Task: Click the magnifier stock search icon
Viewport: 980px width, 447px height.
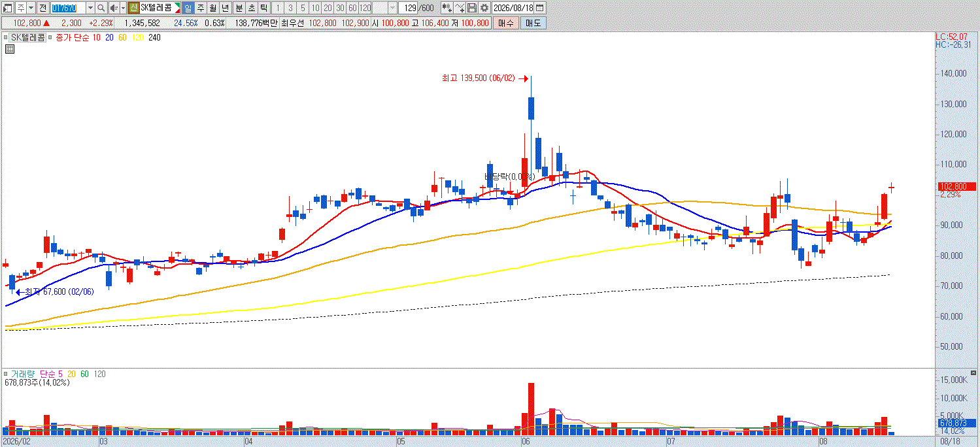Action: [x=101, y=8]
